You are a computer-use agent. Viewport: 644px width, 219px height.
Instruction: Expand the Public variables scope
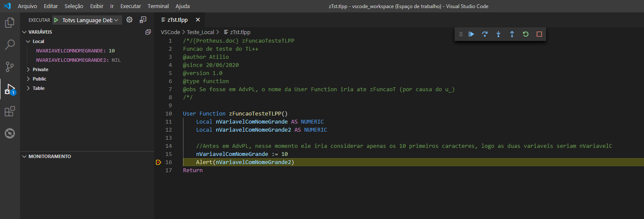pos(29,79)
